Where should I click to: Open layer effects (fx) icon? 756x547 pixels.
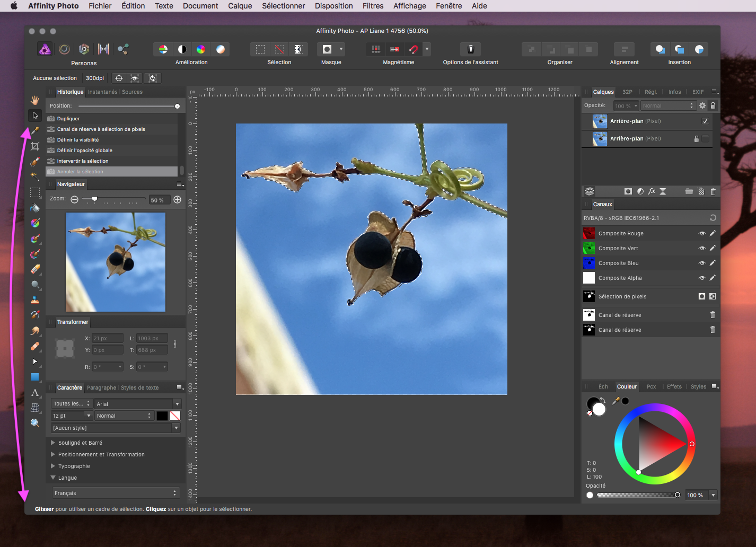[x=652, y=191]
